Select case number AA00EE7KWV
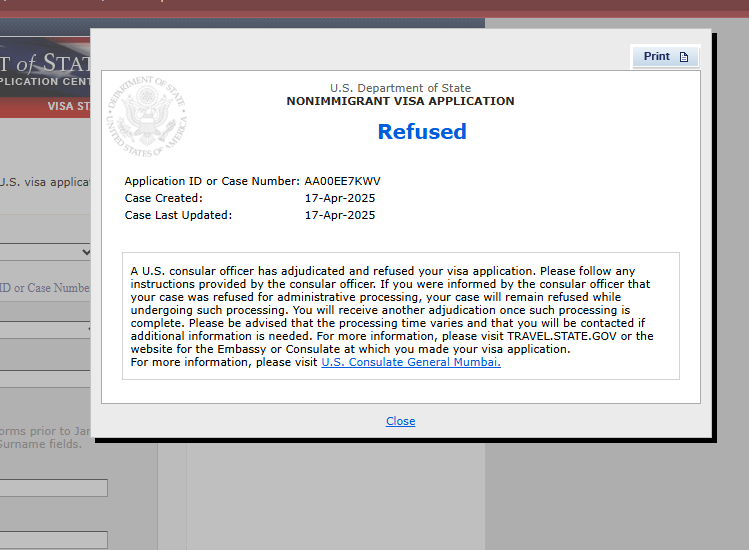 click(x=342, y=181)
